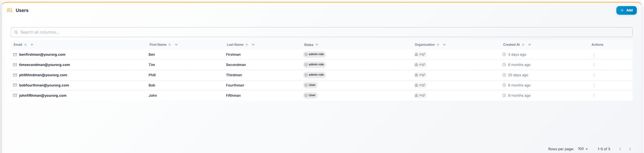Viewport: 644px width, 153px height.
Task: Click first name John cell
Action: click(153, 96)
